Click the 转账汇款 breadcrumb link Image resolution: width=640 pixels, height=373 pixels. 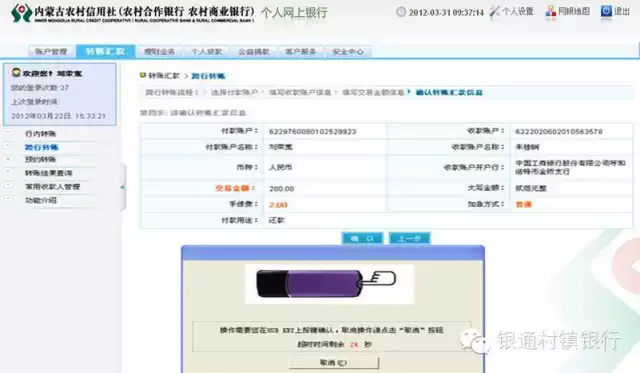(164, 75)
